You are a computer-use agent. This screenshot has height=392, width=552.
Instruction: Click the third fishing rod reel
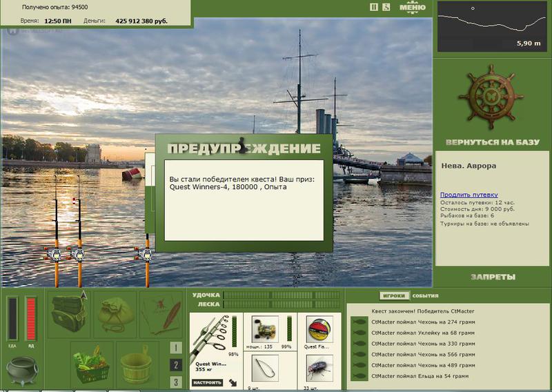coord(146,254)
